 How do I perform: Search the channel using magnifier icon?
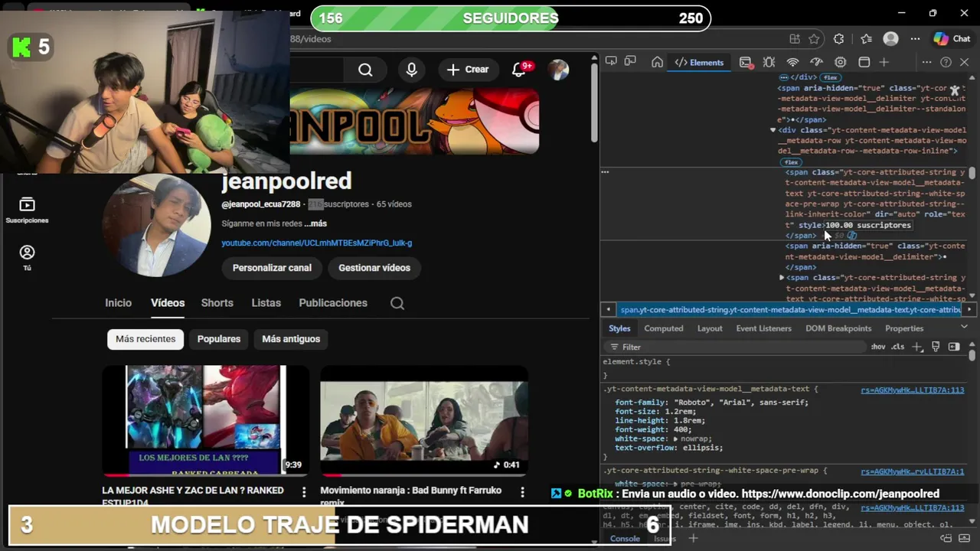397,303
